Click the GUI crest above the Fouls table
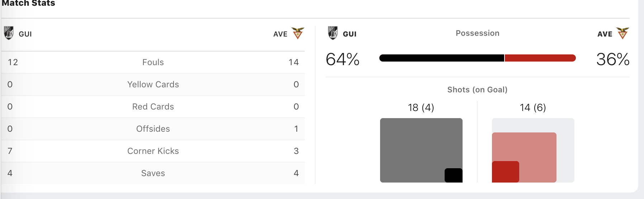 point(9,33)
